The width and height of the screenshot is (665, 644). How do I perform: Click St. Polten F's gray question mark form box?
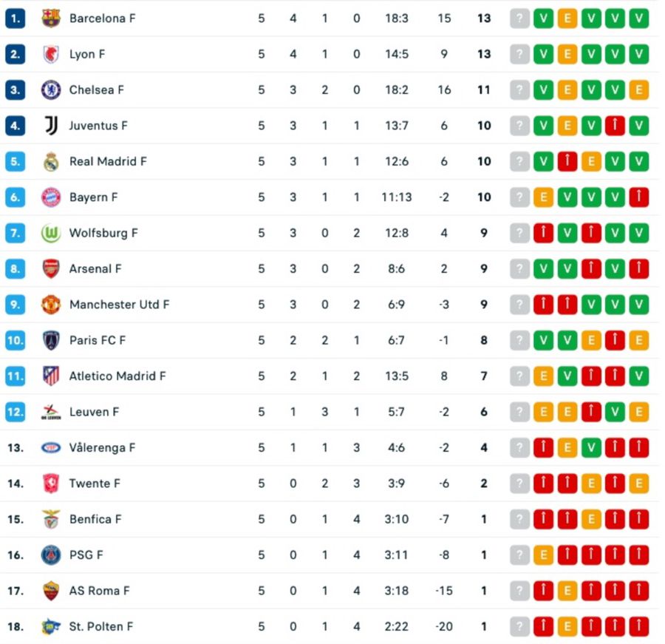(520, 626)
